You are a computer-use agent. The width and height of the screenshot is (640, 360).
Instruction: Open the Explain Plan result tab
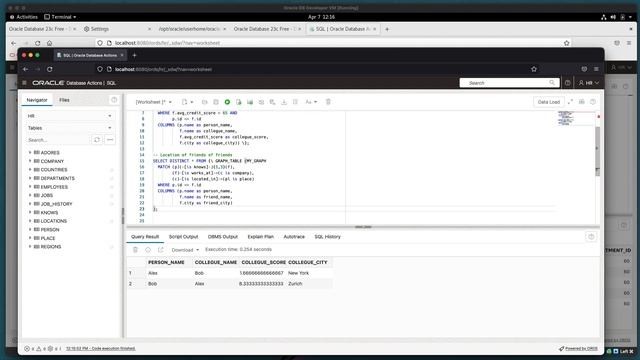click(260, 237)
